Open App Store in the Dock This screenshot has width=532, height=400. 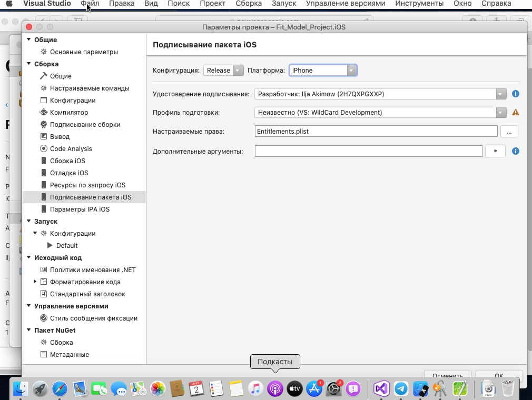tap(314, 388)
